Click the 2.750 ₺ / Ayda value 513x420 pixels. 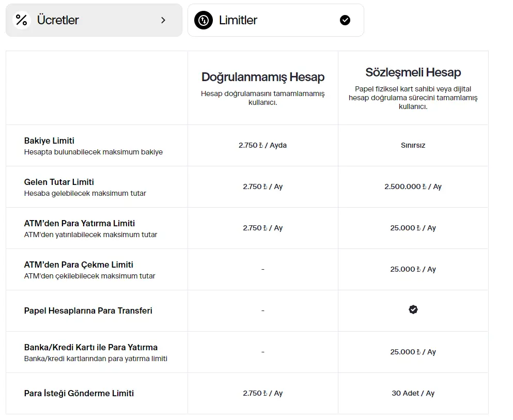pyautogui.click(x=262, y=145)
